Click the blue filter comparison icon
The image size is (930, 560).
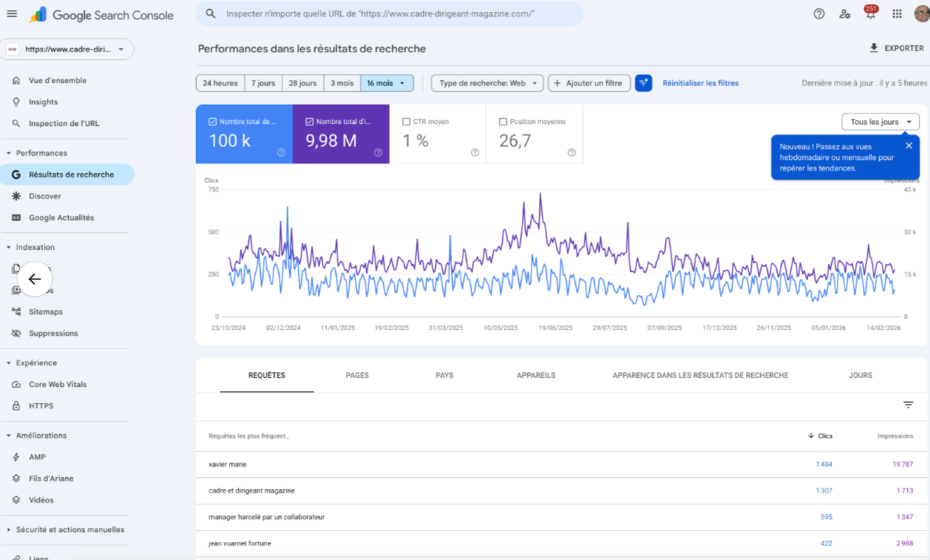(643, 83)
